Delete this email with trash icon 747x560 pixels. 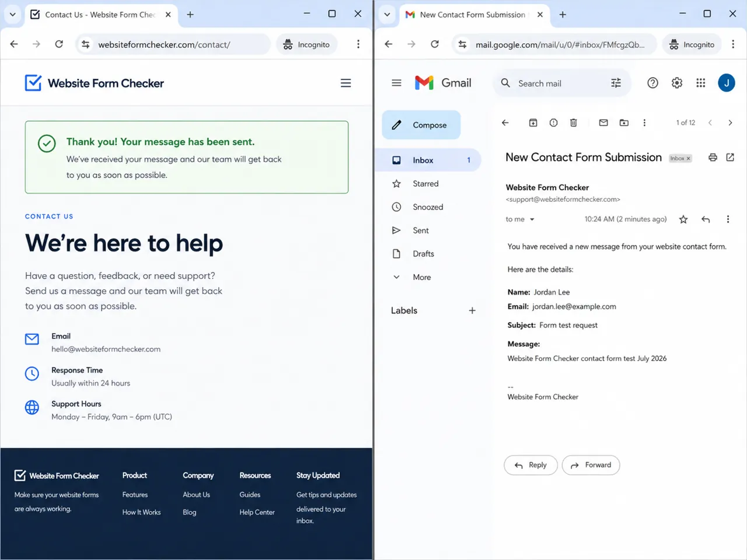point(574,123)
